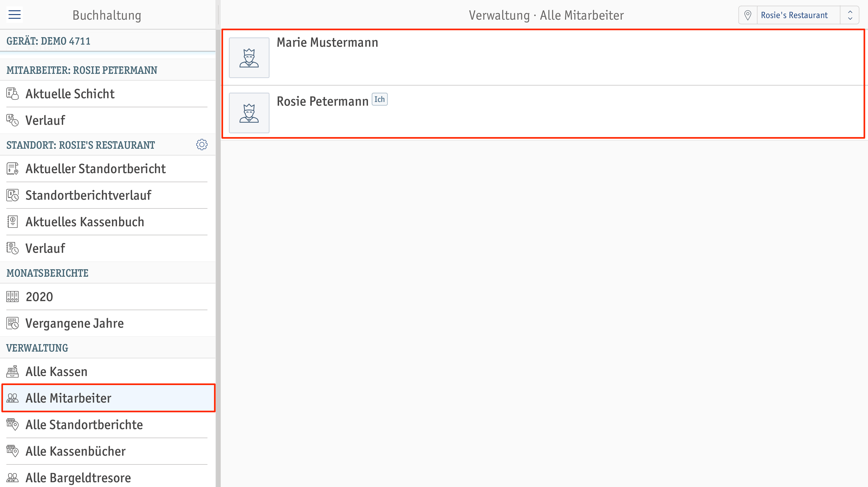Image resolution: width=868 pixels, height=487 pixels.
Task: Open Verlauf under Standort section
Action: tap(107, 249)
